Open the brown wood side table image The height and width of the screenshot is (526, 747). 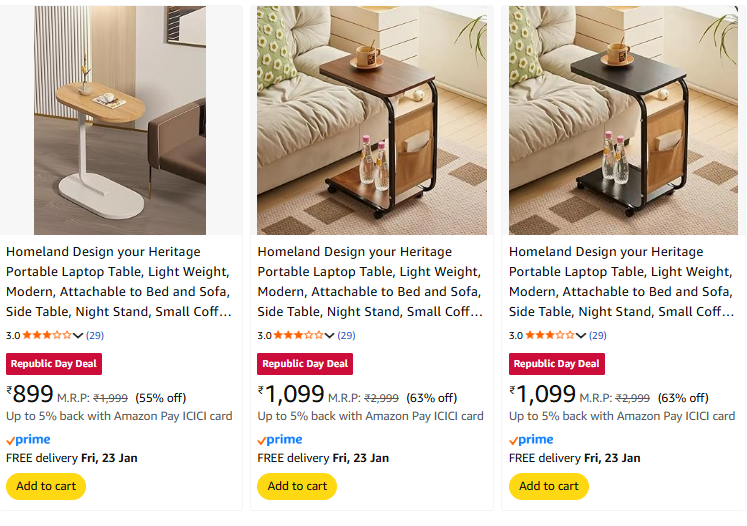coord(371,120)
